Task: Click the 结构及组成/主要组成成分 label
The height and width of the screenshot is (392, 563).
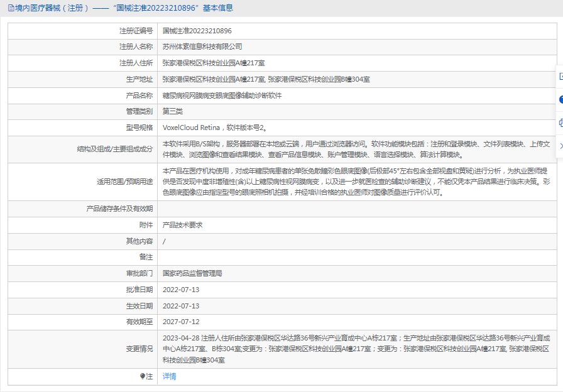Action: (115, 149)
